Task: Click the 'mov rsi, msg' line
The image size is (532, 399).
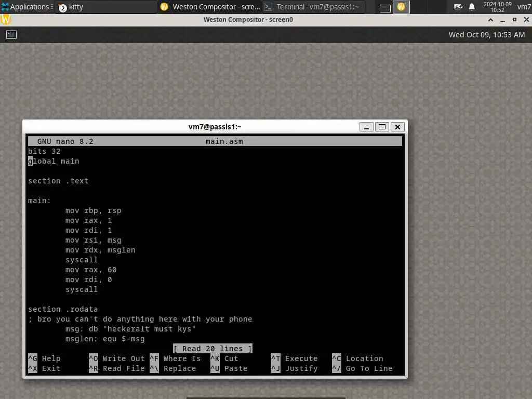Action: [94, 240]
